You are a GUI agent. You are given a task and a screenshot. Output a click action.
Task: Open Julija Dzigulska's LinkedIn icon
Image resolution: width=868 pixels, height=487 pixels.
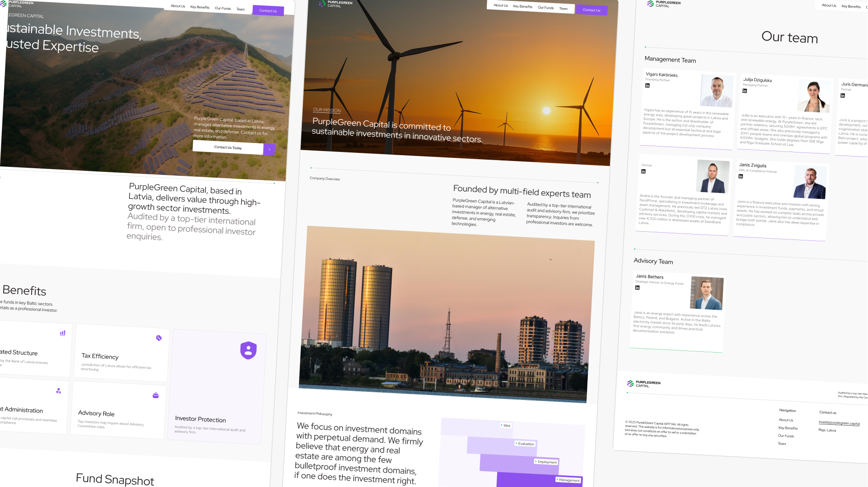tap(745, 91)
